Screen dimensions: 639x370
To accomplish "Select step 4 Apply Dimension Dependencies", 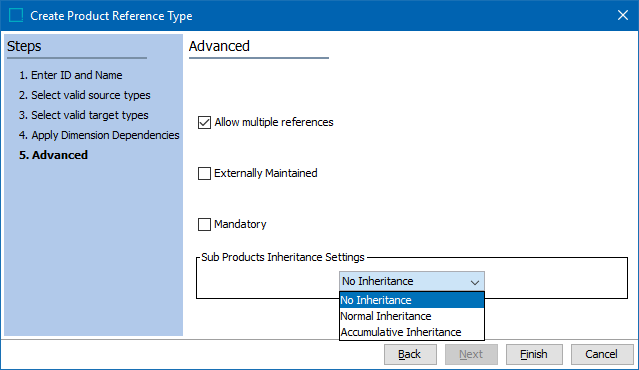I will point(99,135).
